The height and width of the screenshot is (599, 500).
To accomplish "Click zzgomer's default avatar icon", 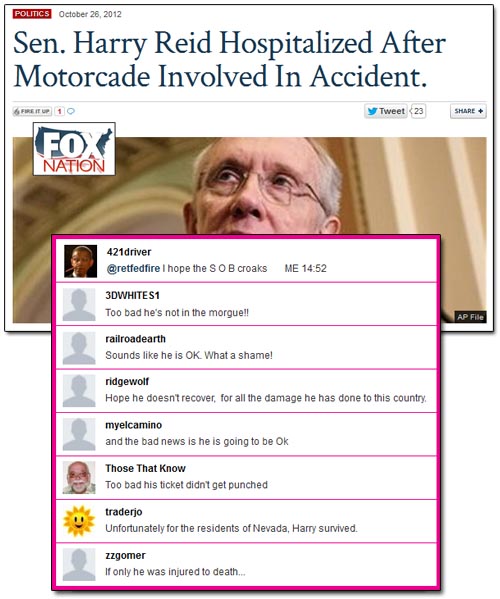I will click(79, 565).
